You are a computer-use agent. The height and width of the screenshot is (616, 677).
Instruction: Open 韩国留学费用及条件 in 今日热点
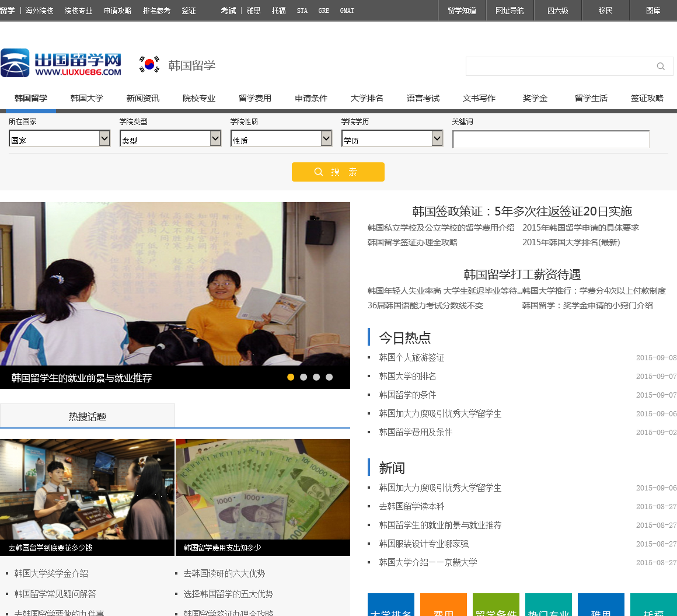click(416, 432)
